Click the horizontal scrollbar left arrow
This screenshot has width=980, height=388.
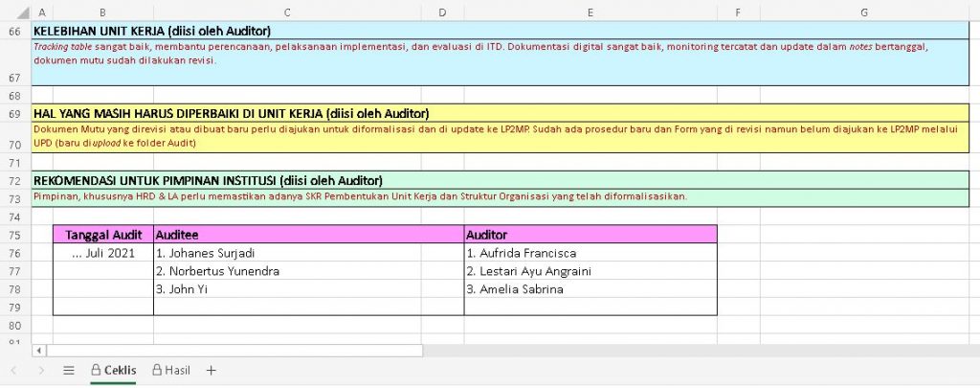(39, 351)
